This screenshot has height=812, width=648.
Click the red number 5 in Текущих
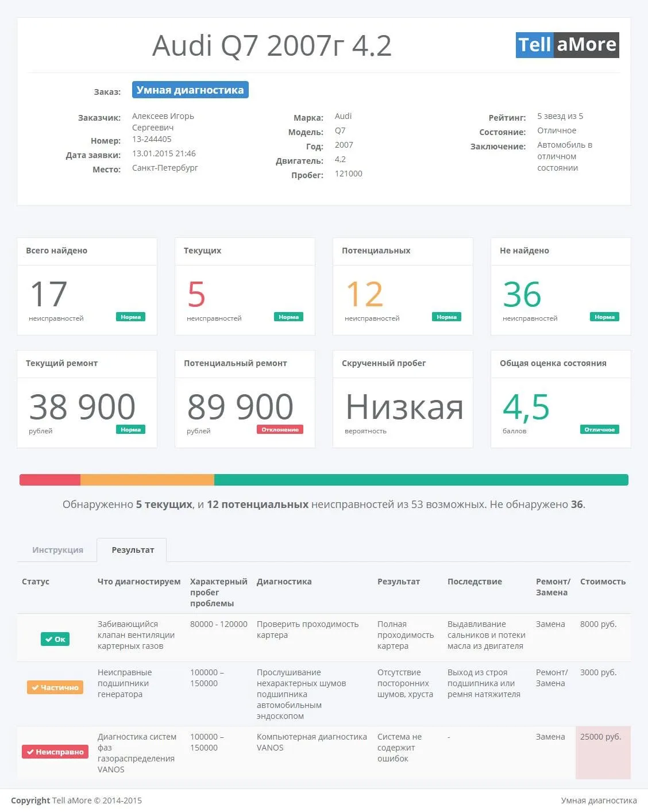coord(196,294)
